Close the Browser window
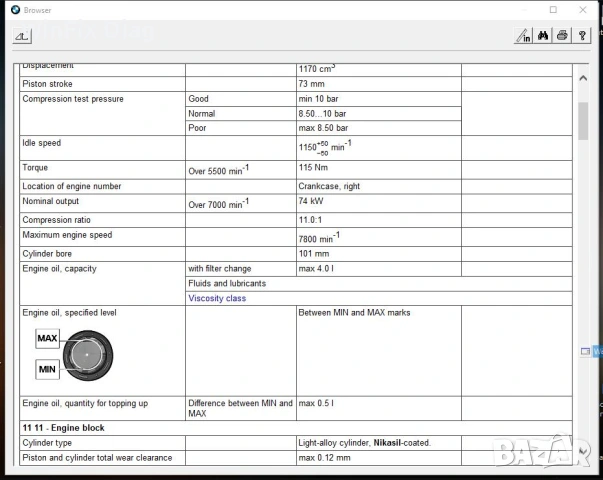This screenshot has height=480, width=603. [583, 10]
